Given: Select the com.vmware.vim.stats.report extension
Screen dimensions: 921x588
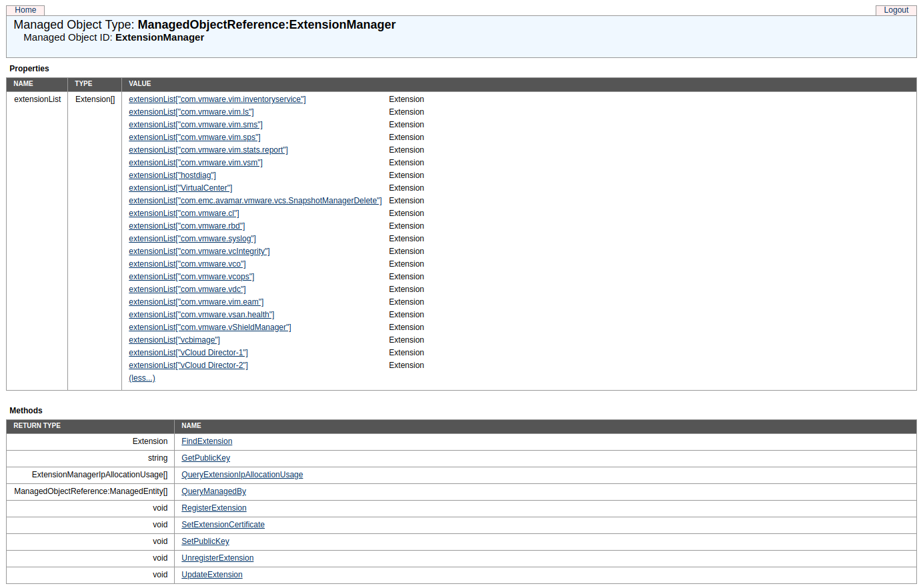Looking at the screenshot, I should 208,150.
